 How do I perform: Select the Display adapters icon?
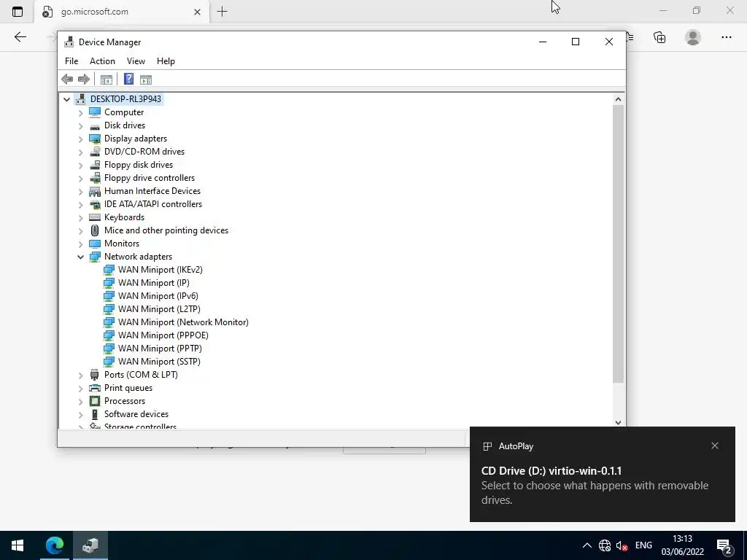(x=95, y=139)
